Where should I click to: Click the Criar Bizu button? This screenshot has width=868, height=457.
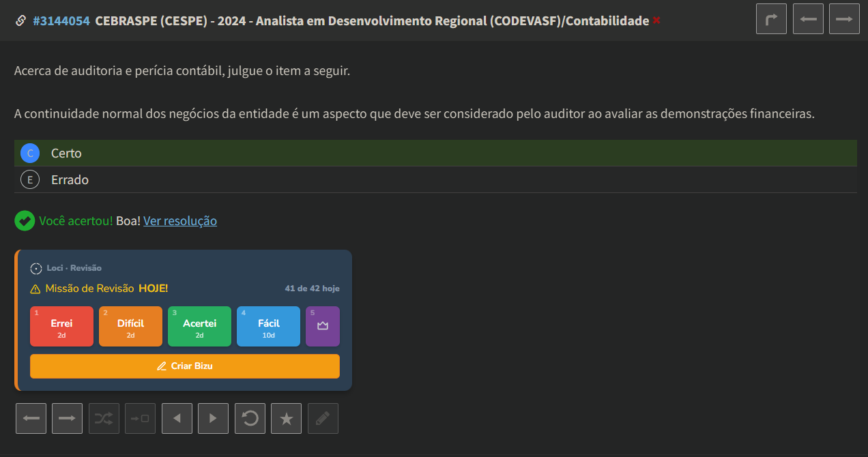185,366
